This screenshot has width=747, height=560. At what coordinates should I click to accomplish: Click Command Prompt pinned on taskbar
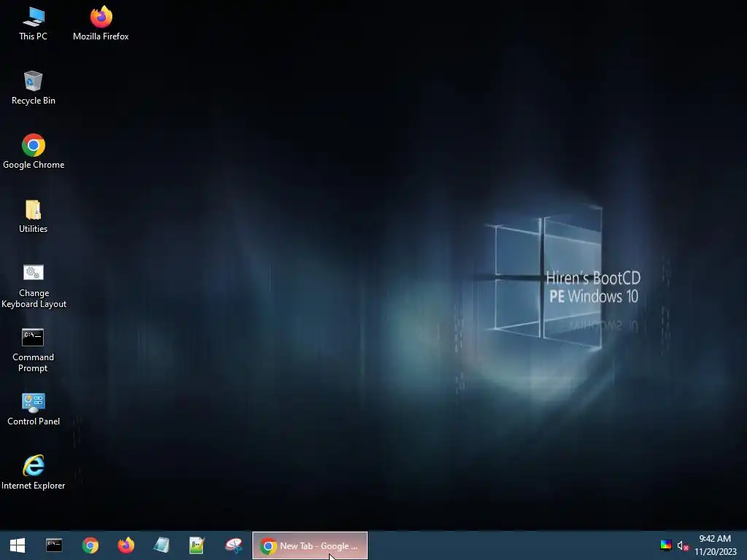(54, 545)
